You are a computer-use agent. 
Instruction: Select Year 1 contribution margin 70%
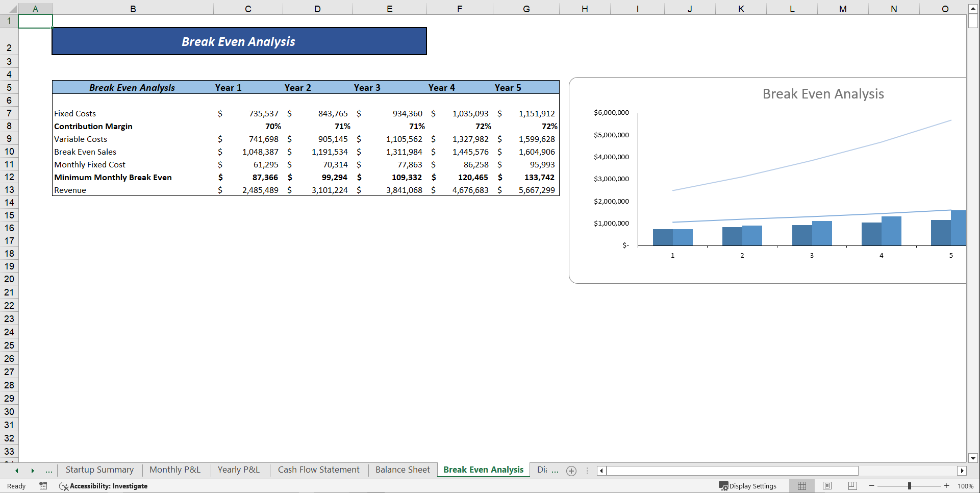[x=248, y=126]
